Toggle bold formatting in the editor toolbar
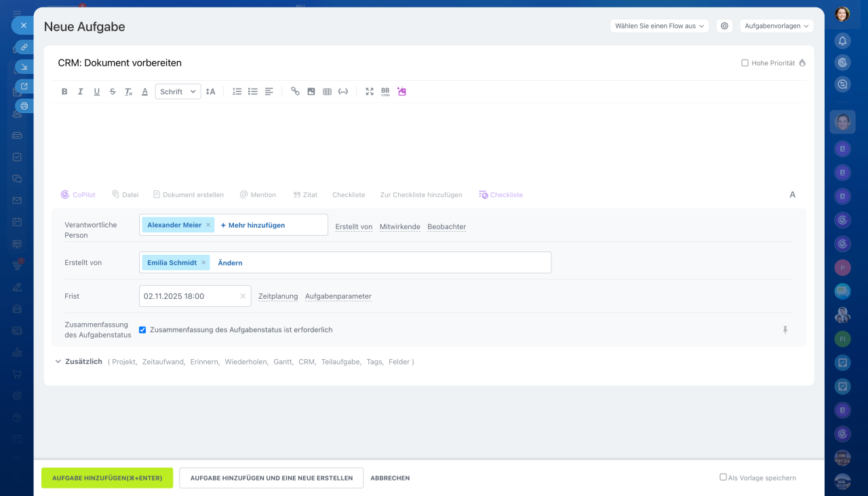 [64, 91]
